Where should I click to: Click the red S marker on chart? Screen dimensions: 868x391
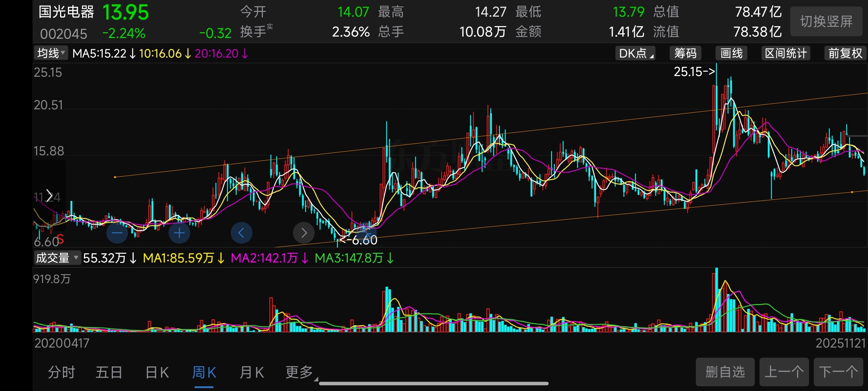(x=60, y=239)
